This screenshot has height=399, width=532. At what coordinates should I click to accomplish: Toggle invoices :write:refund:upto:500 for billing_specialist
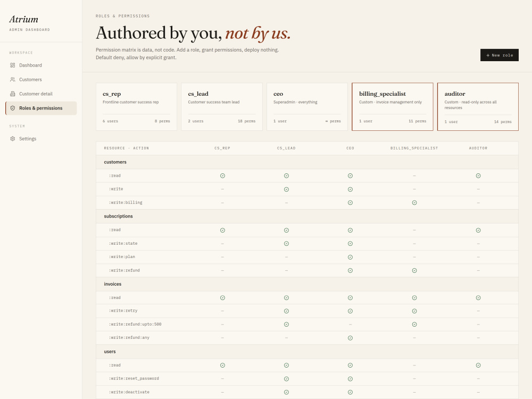click(x=414, y=325)
